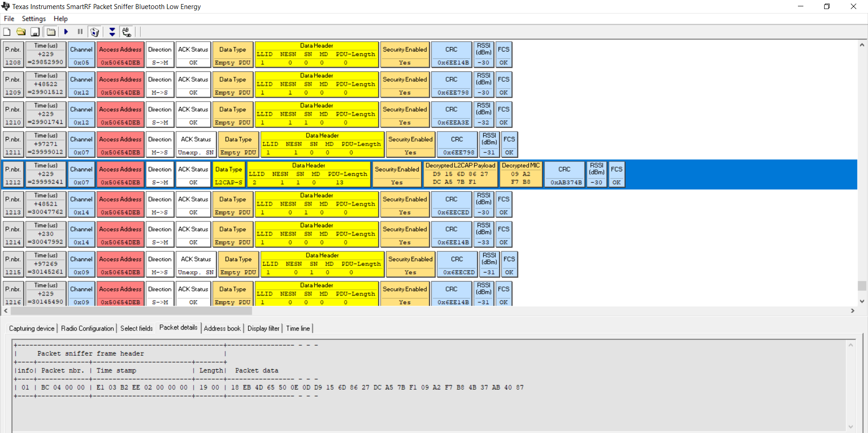Open the Select fields tab
Screen dimensions: 868x433
(137, 329)
